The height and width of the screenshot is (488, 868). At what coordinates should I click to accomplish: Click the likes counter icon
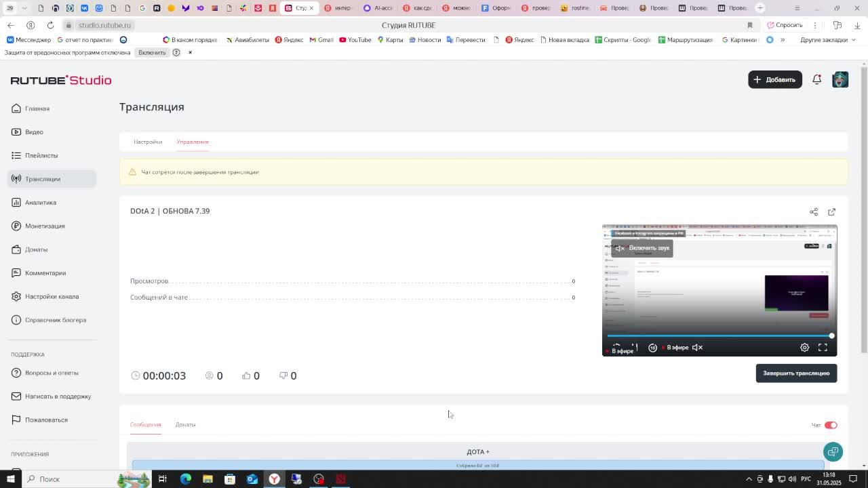coord(246,375)
